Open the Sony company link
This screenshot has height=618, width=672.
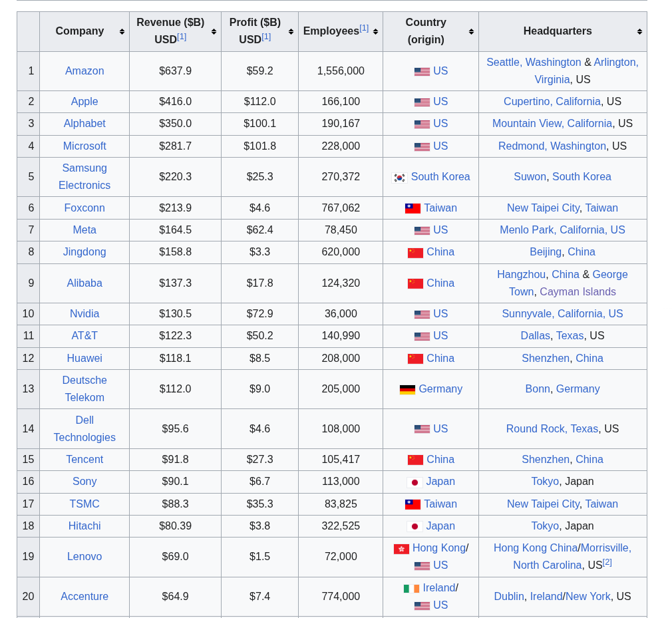[x=84, y=481]
